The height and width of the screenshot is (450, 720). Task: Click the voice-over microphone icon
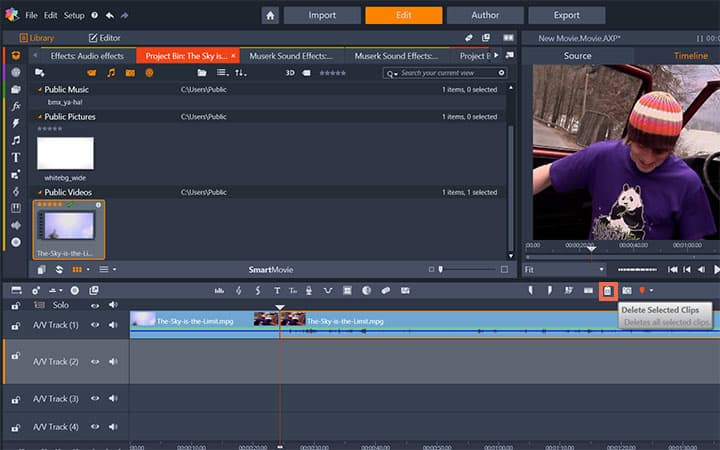click(x=309, y=290)
